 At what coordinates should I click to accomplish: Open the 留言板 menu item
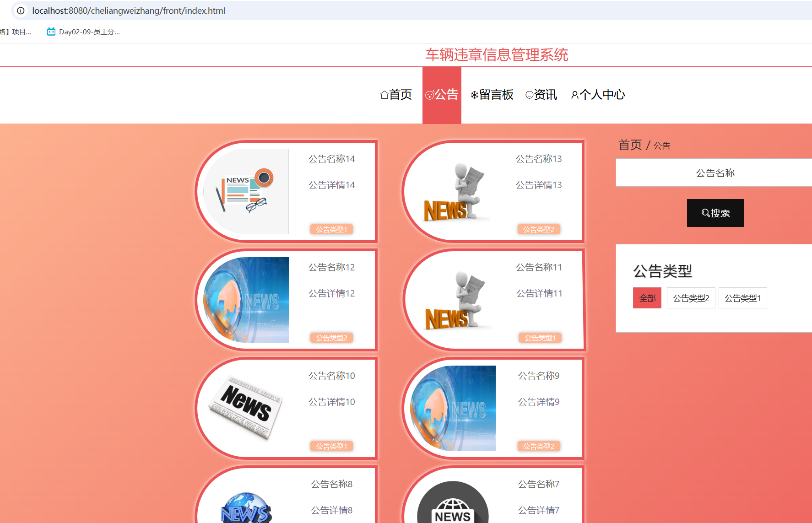point(492,95)
